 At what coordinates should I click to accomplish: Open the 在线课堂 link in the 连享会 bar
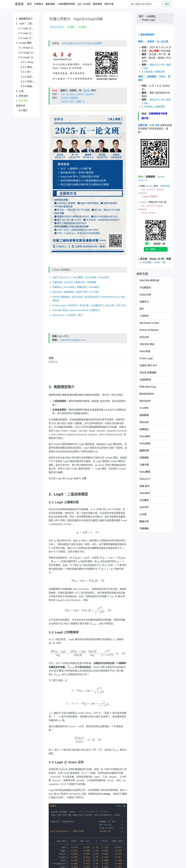point(97,43)
